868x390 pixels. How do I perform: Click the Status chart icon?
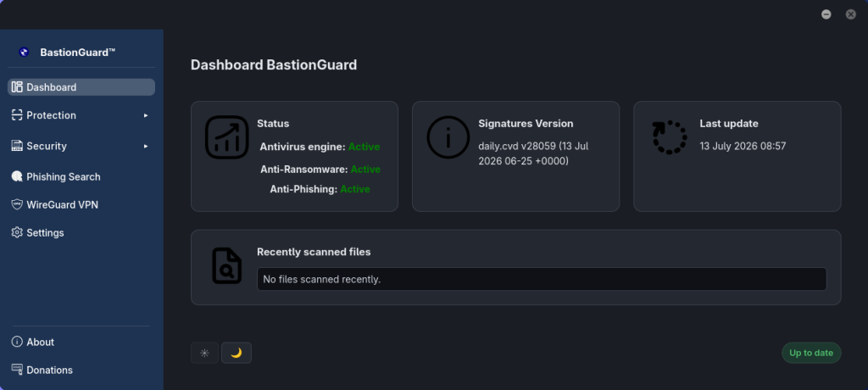tap(227, 136)
